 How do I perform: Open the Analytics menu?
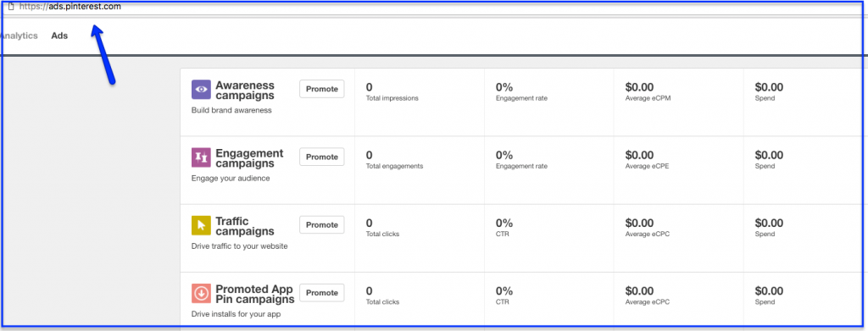click(x=19, y=36)
